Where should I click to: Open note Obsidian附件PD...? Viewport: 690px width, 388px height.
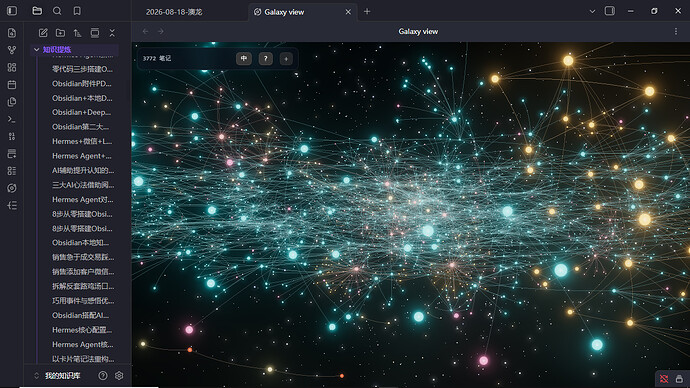pos(82,84)
